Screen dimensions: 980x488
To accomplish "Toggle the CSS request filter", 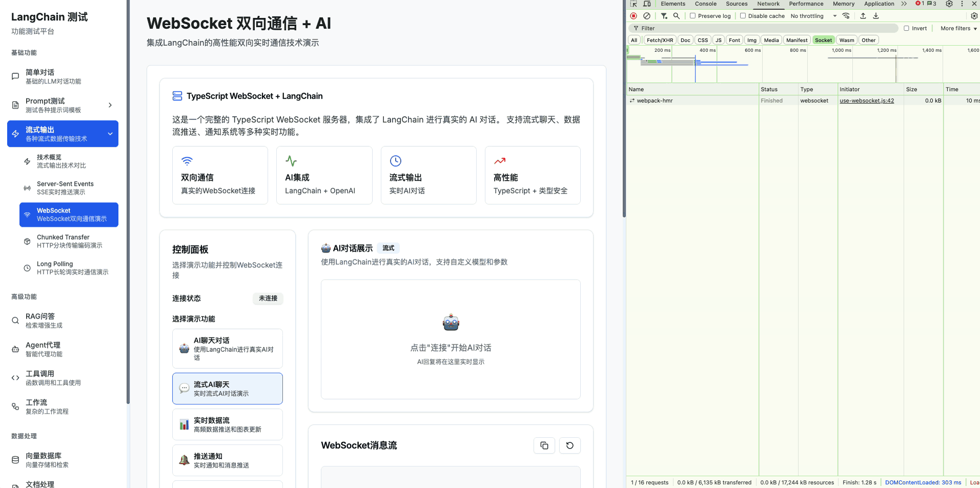I will 703,40.
